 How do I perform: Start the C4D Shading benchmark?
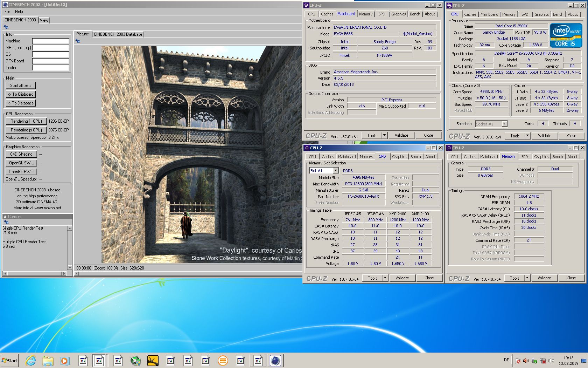coord(21,154)
